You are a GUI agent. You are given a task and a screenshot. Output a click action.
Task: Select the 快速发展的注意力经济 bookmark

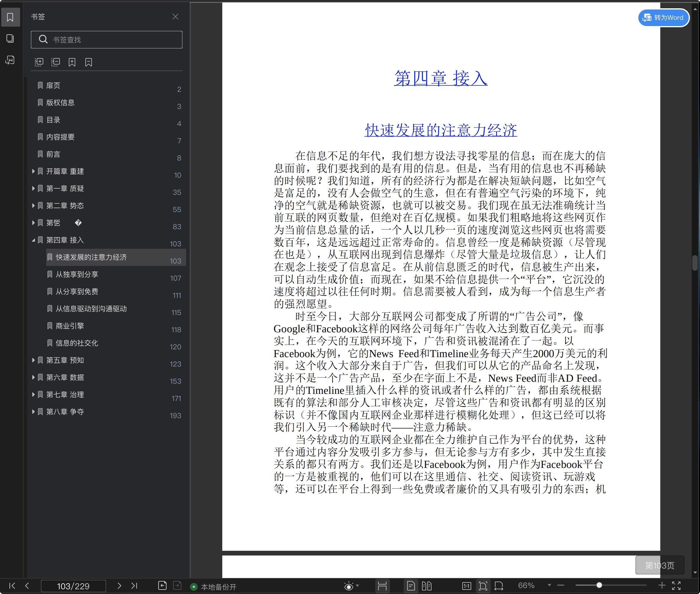116,257
